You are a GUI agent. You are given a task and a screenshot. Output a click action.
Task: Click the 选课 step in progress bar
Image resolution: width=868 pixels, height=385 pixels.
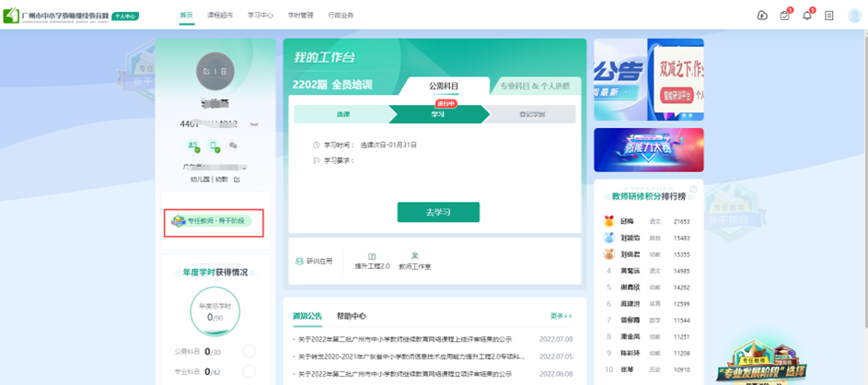pos(343,114)
